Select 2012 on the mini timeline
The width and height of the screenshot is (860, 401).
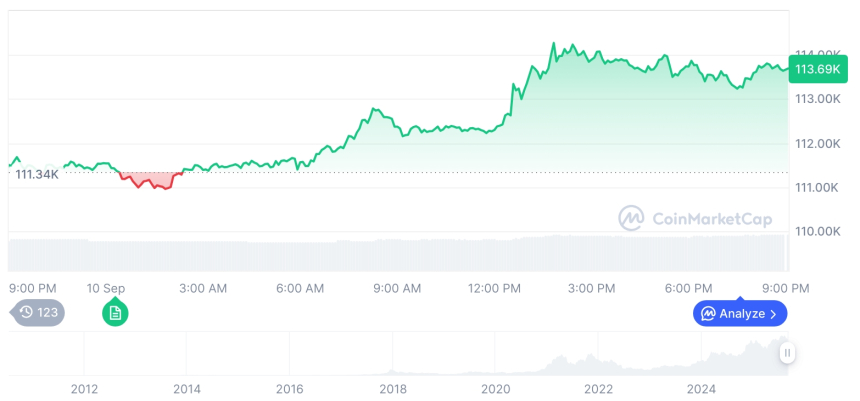[84, 388]
